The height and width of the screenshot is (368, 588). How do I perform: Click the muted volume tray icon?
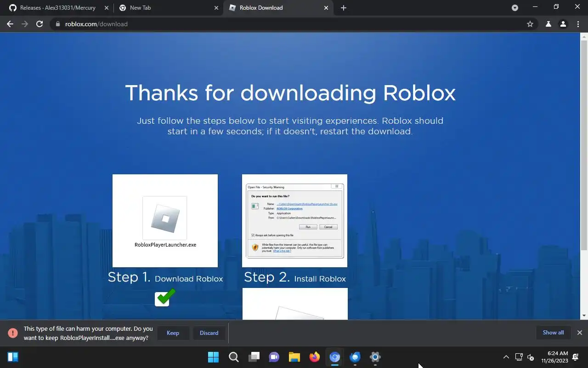(x=531, y=357)
